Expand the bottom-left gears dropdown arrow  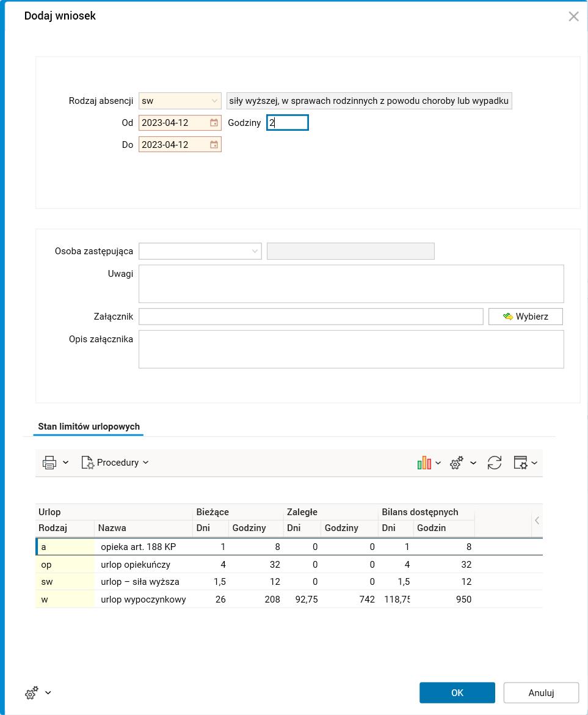click(x=48, y=692)
